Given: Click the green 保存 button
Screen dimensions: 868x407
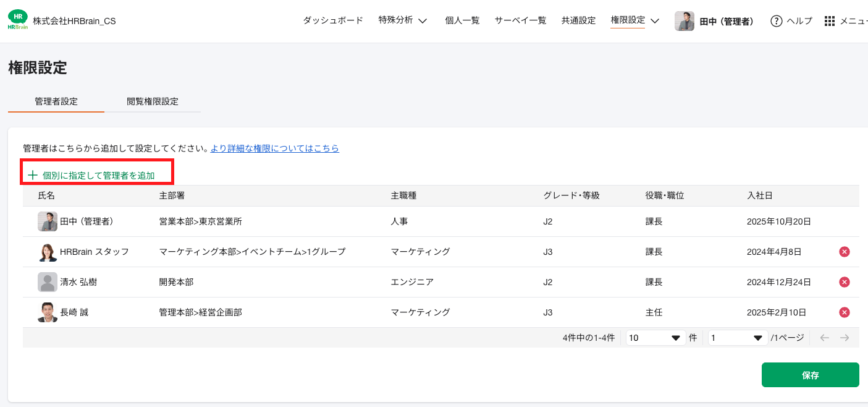Looking at the screenshot, I should click(810, 375).
